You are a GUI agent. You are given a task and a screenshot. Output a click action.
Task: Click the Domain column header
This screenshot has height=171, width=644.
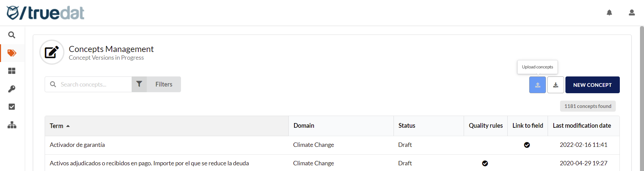(x=304, y=126)
